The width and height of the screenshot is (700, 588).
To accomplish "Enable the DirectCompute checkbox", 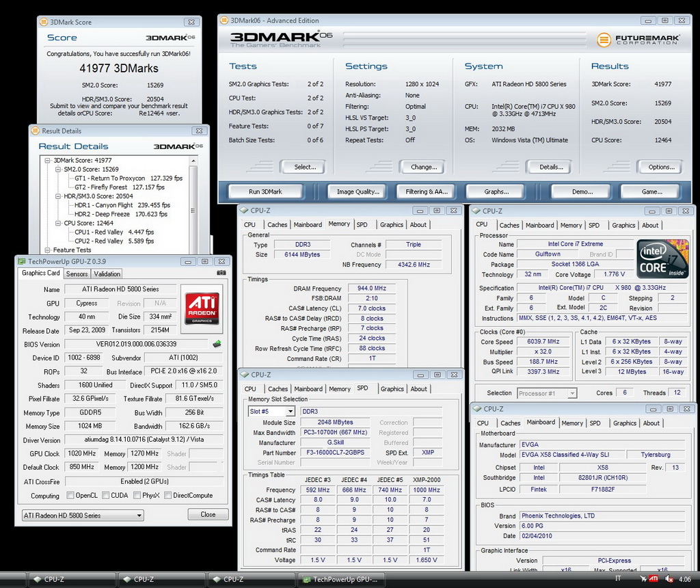I will coord(168,495).
